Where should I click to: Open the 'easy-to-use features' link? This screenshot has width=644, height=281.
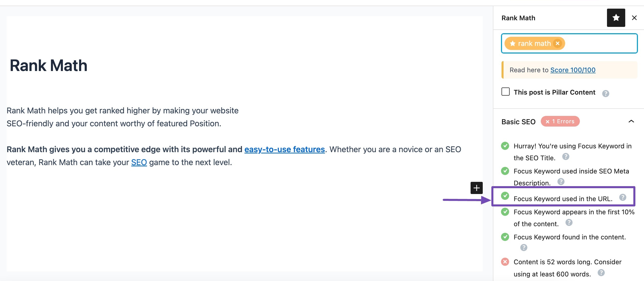pos(284,149)
